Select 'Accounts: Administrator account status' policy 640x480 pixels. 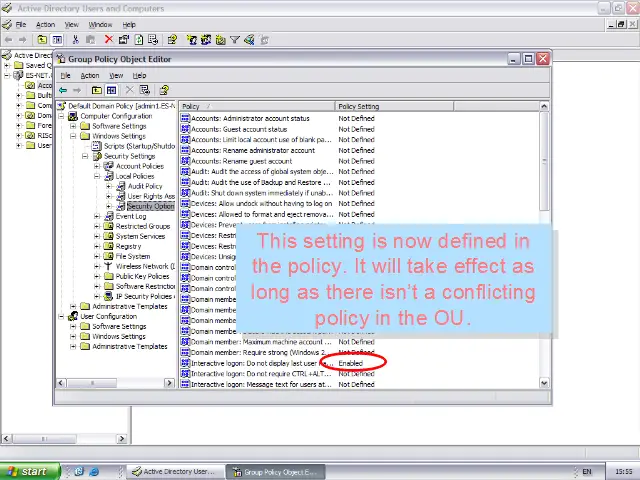(250, 118)
